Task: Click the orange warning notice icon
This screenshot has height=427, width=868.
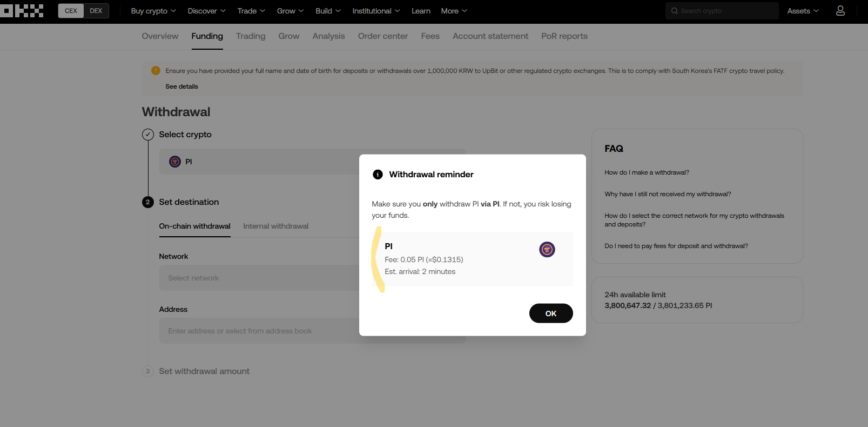Action: (x=156, y=70)
